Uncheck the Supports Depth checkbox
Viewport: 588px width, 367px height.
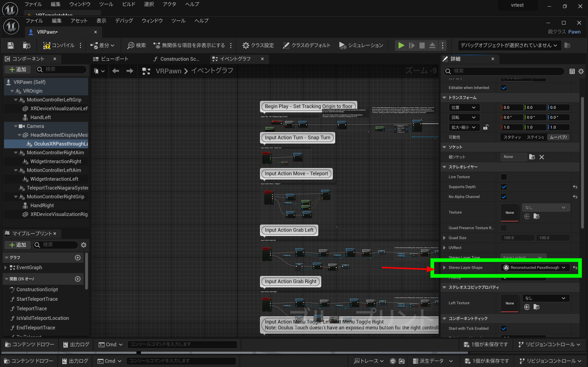click(x=504, y=187)
